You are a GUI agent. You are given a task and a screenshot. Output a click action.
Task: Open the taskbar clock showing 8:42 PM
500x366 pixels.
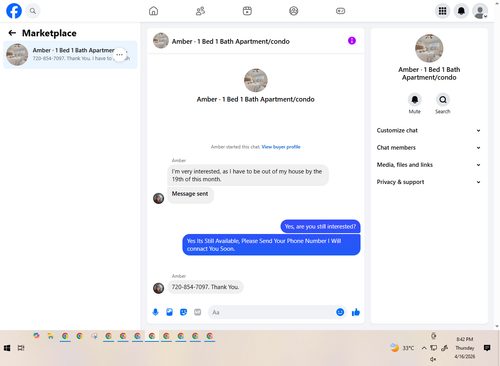pos(465,348)
